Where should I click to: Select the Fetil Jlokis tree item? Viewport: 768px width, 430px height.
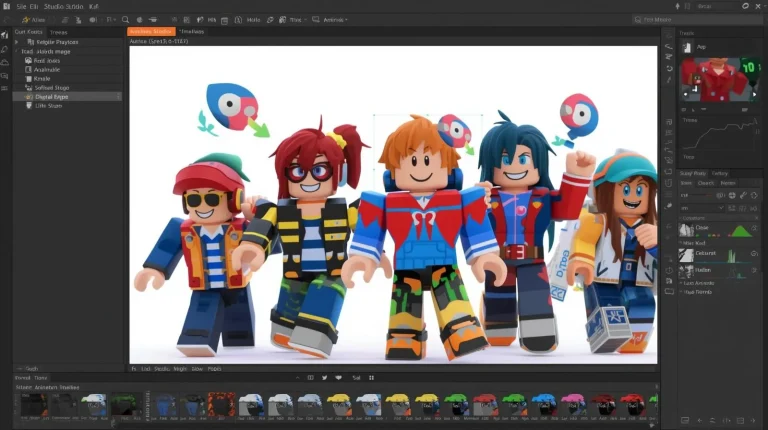(x=47, y=61)
